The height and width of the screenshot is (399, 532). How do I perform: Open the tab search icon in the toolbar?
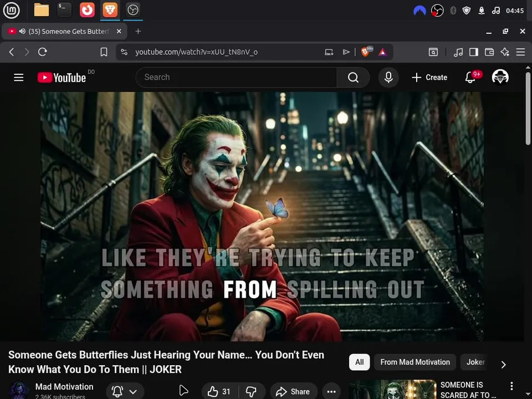click(x=433, y=52)
